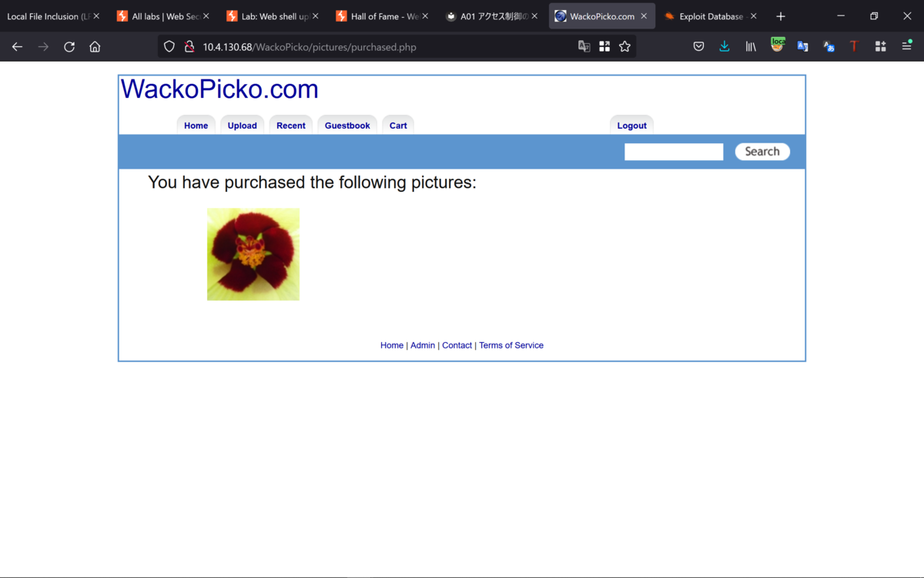This screenshot has width=924, height=578.
Task: Click the forward navigation arrow
Action: 43,47
